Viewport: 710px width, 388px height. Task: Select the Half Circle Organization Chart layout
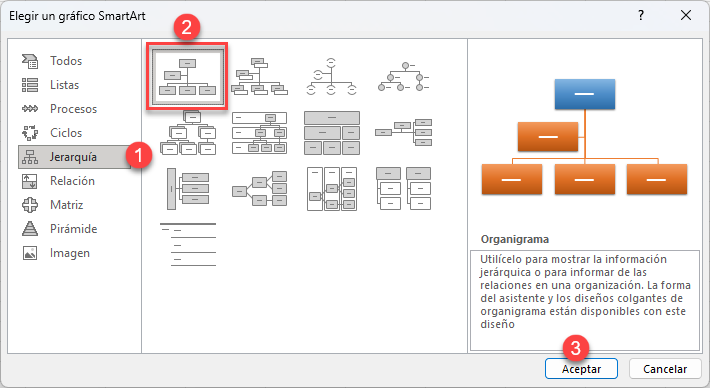[331, 77]
